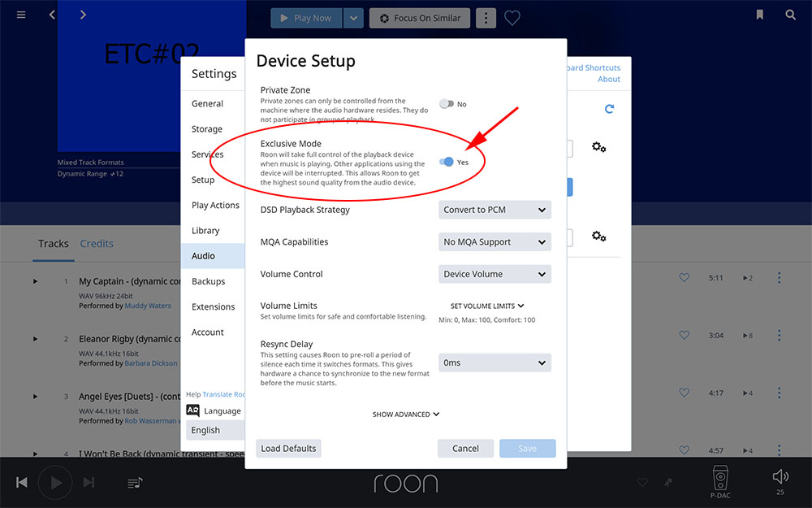Click the bookmark icon in top bar
This screenshot has height=508, width=812.
759,15
